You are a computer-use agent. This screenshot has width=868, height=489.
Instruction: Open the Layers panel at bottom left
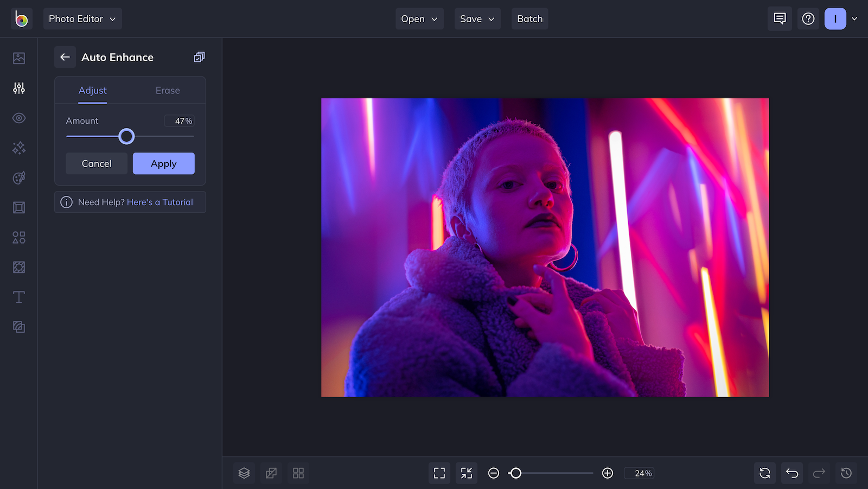coord(244,473)
